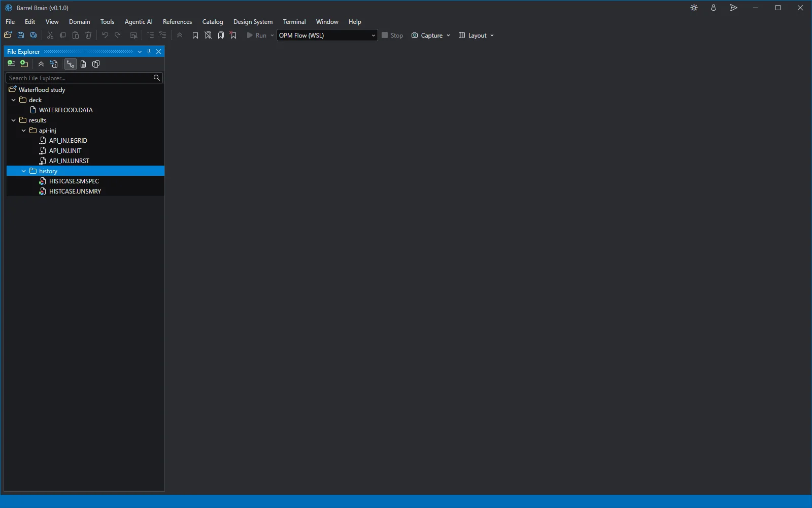Click the add new file icon in File Explorer
Image resolution: width=812 pixels, height=508 pixels.
(11, 64)
